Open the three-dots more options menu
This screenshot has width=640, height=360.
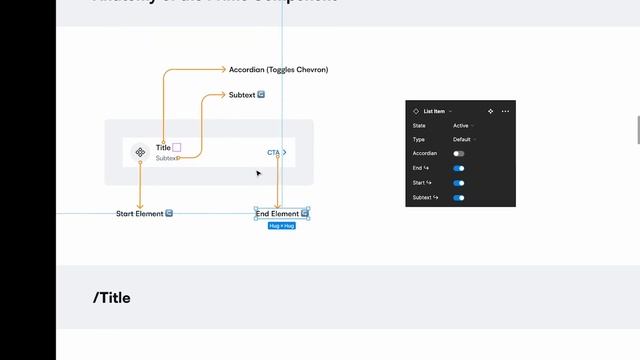tap(505, 111)
